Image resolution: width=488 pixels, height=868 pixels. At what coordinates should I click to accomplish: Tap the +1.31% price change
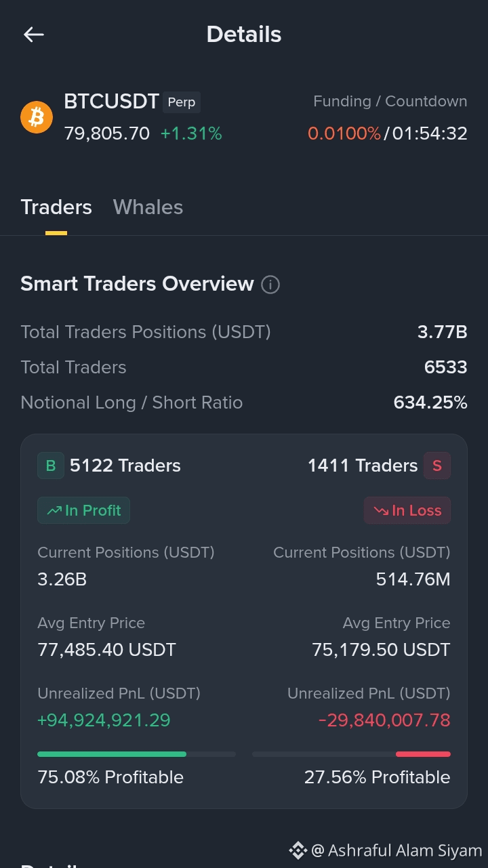[191, 133]
